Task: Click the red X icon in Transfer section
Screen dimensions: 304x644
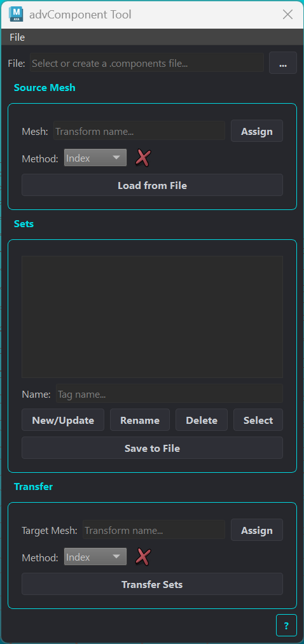Action: [143, 557]
